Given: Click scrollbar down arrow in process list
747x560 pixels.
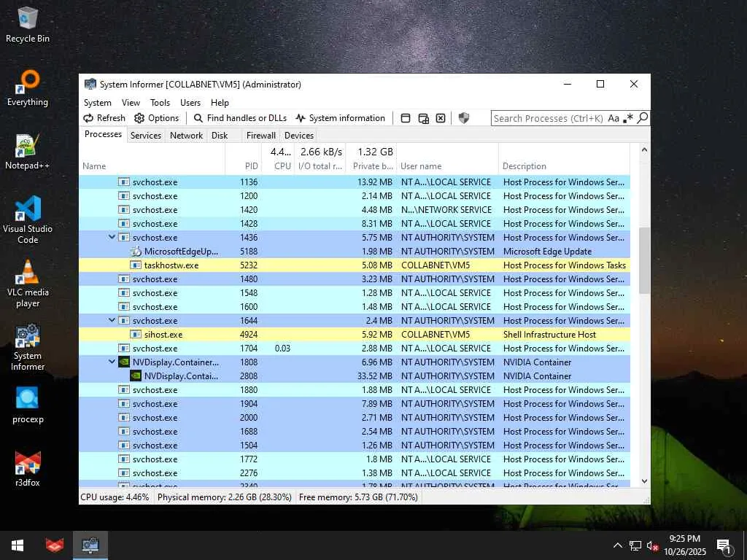Looking at the screenshot, I should [644, 481].
